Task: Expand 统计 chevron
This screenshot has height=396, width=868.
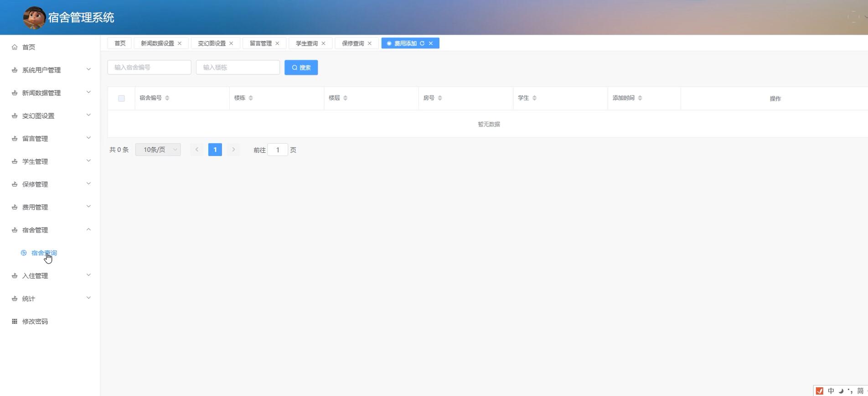Action: tap(88, 297)
